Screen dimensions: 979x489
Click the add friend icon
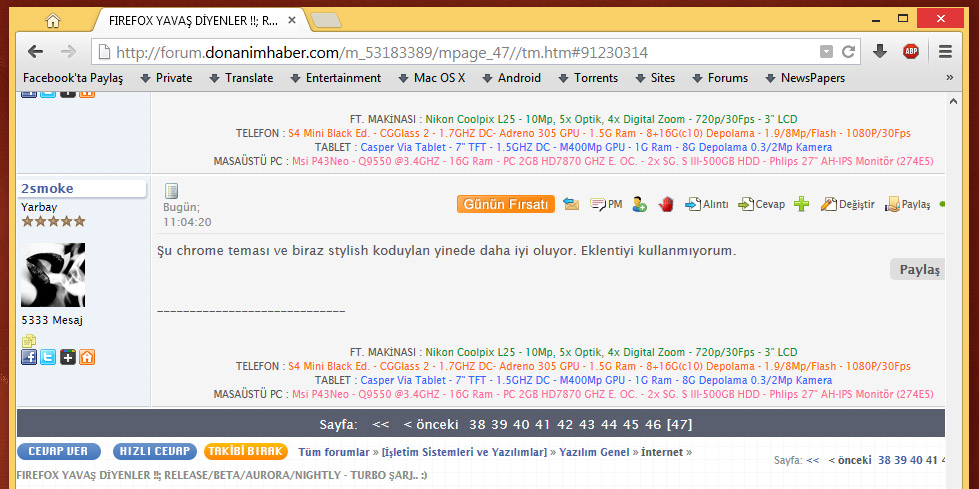[639, 204]
